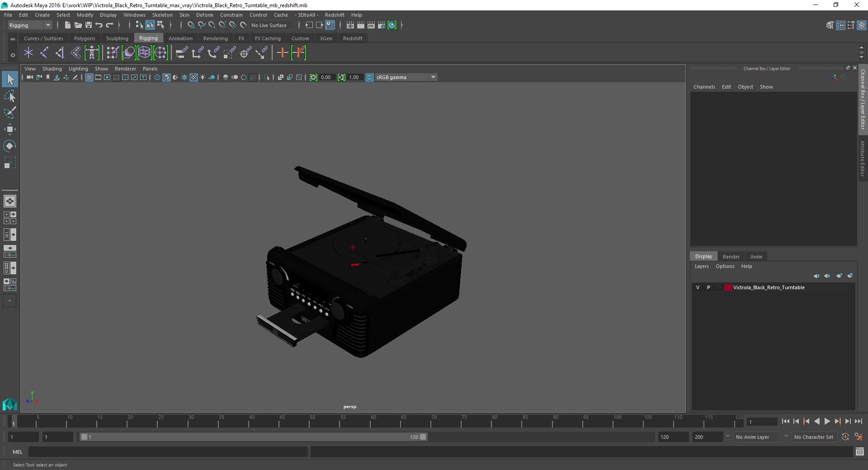The height and width of the screenshot is (470, 868).
Task: Click the play forwards button
Action: [827, 421]
